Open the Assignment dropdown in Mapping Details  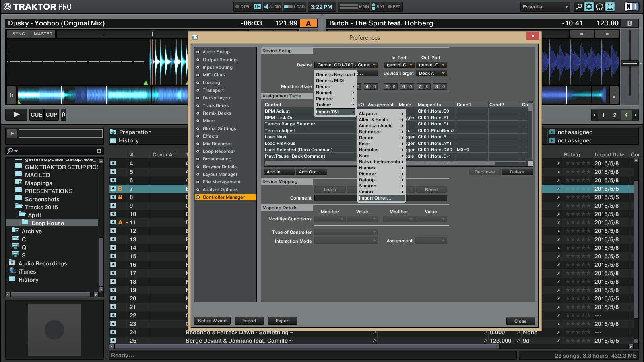coord(431,241)
